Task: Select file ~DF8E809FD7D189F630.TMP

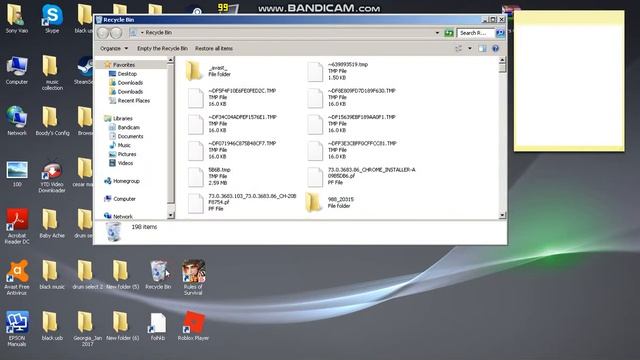Action: click(x=351, y=98)
